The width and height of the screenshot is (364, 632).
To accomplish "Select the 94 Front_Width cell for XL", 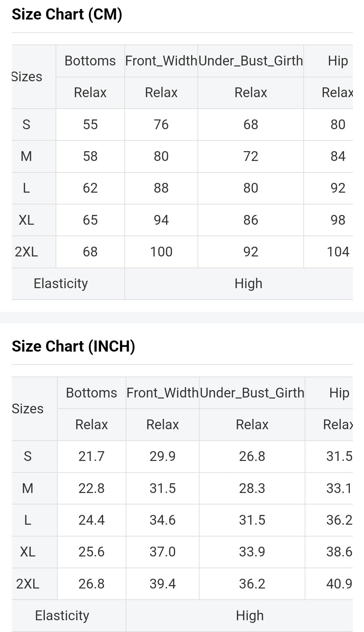I will 161,220.
